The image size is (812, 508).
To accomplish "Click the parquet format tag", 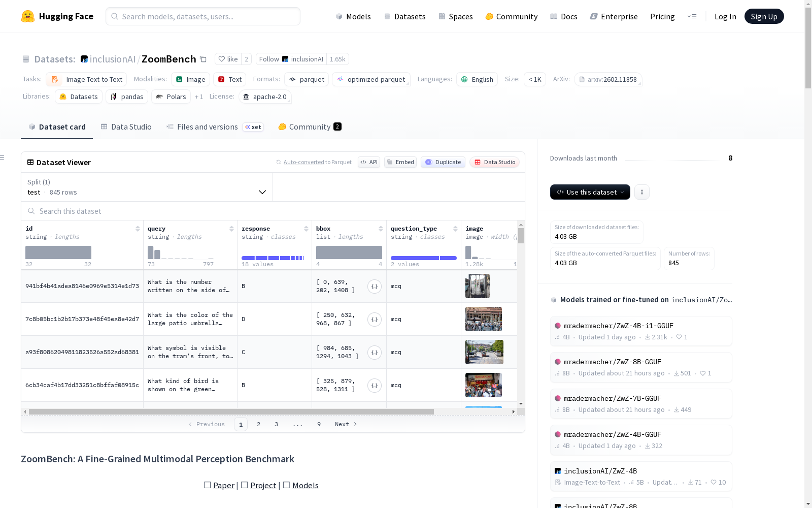I will click(307, 79).
